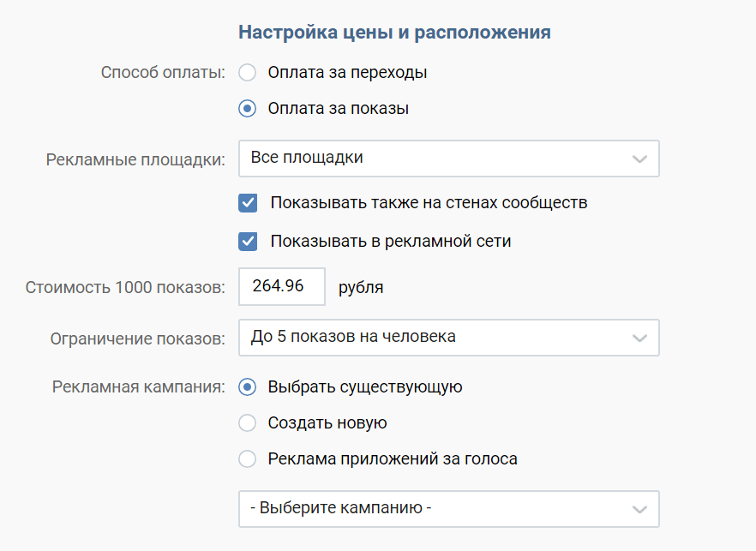Click 'Показывать в рекламной сети' label text
The width and height of the screenshot is (756, 551).
click(391, 241)
